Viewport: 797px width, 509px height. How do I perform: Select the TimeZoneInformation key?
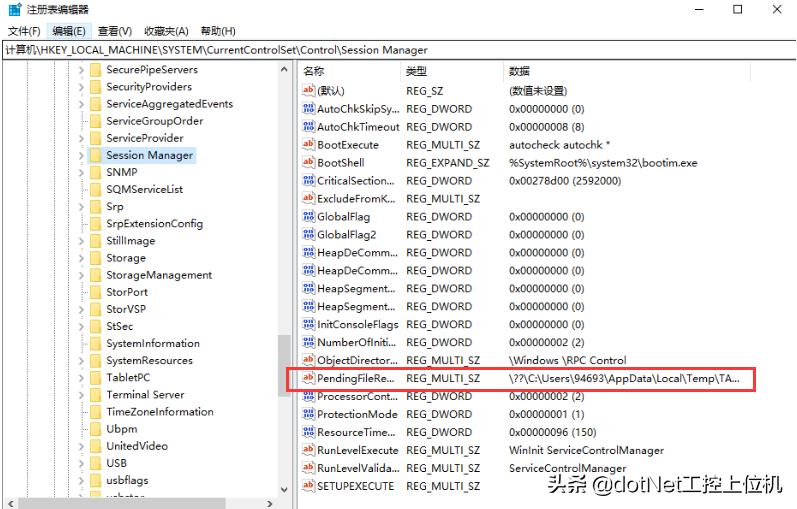coord(160,411)
